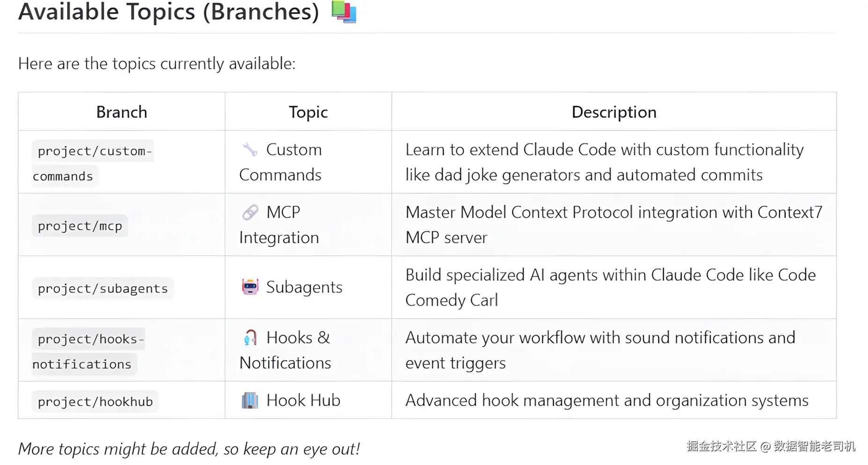Viewport: 868px width, 465px height.
Task: Click the chain link icon beside MCP Integration
Action: (250, 212)
